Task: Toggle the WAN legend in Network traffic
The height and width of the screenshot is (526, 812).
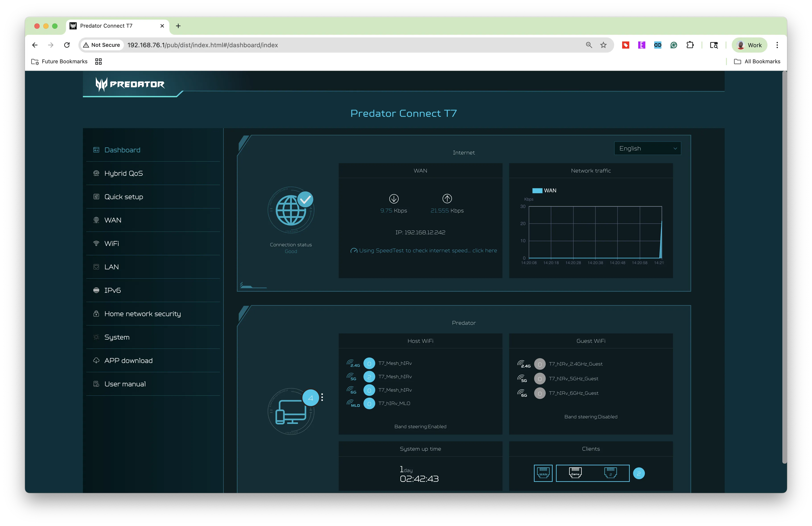Action: pyautogui.click(x=544, y=191)
